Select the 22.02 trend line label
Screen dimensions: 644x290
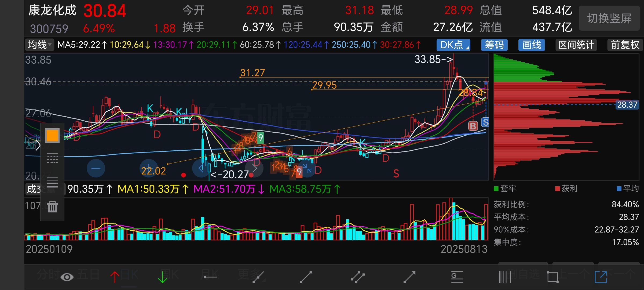tap(153, 171)
